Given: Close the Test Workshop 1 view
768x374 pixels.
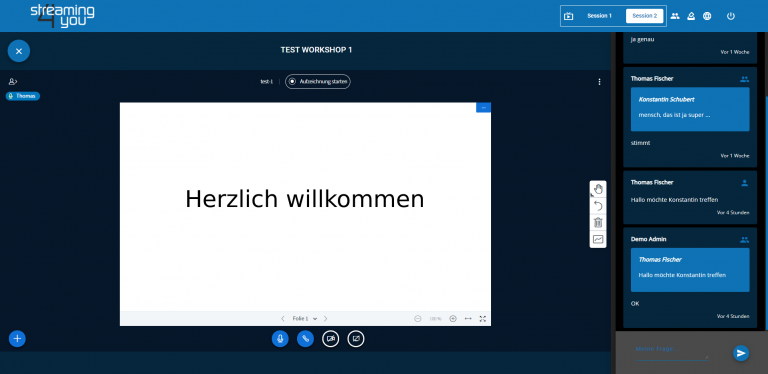Looking at the screenshot, I should point(19,51).
